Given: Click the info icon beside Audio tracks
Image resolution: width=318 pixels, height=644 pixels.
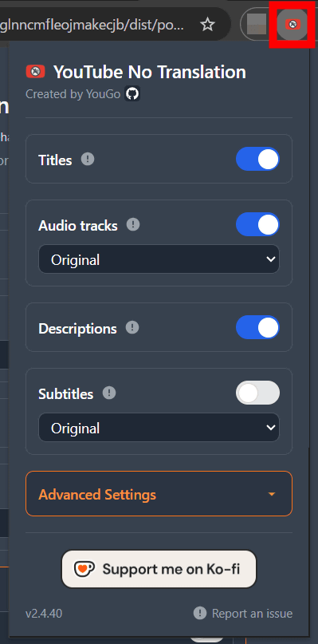Looking at the screenshot, I should tap(133, 225).
